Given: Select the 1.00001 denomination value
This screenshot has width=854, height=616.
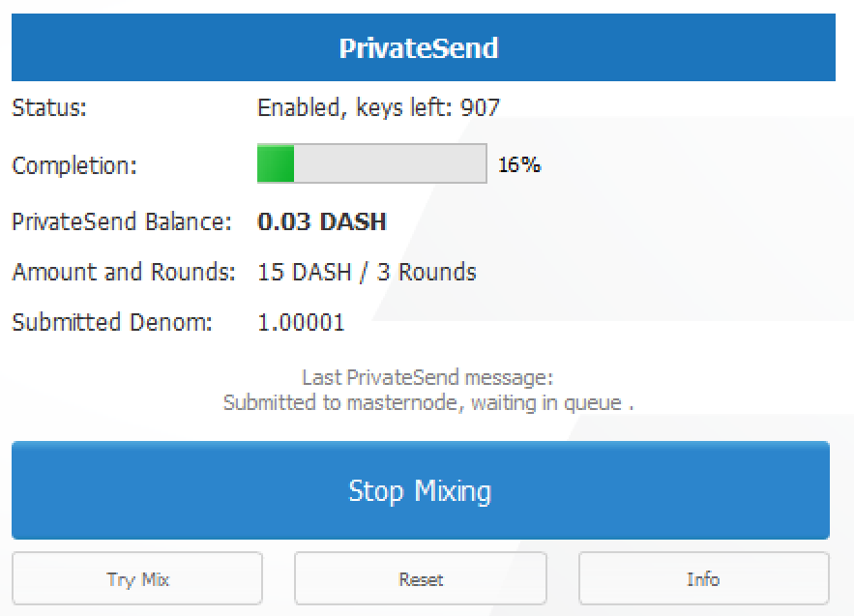Looking at the screenshot, I should 301,323.
